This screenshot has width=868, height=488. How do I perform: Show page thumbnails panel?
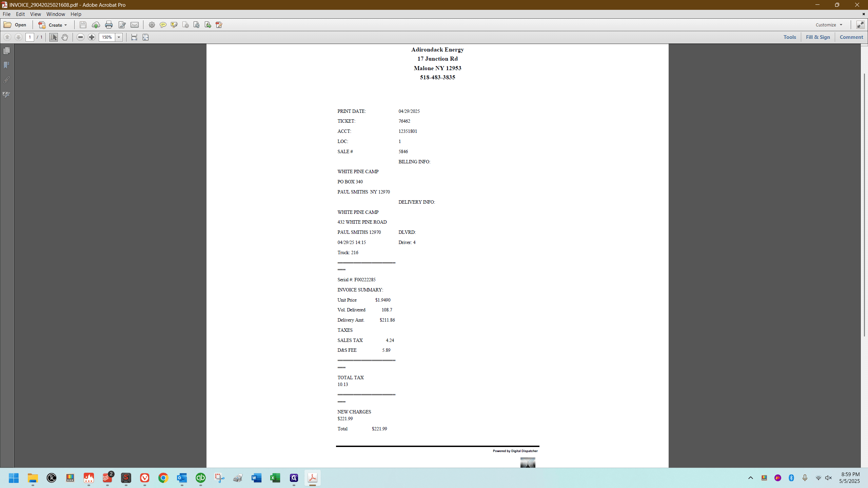point(6,51)
